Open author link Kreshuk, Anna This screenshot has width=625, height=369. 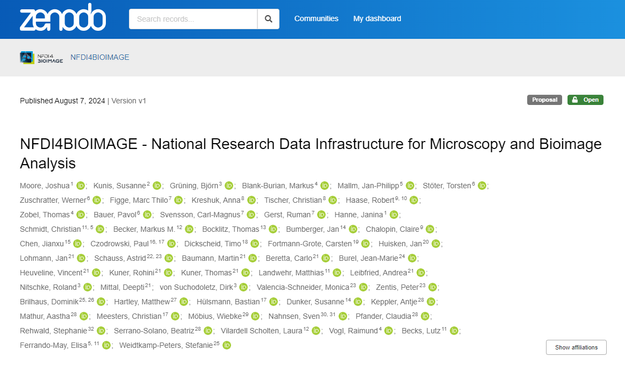[x=216, y=200]
